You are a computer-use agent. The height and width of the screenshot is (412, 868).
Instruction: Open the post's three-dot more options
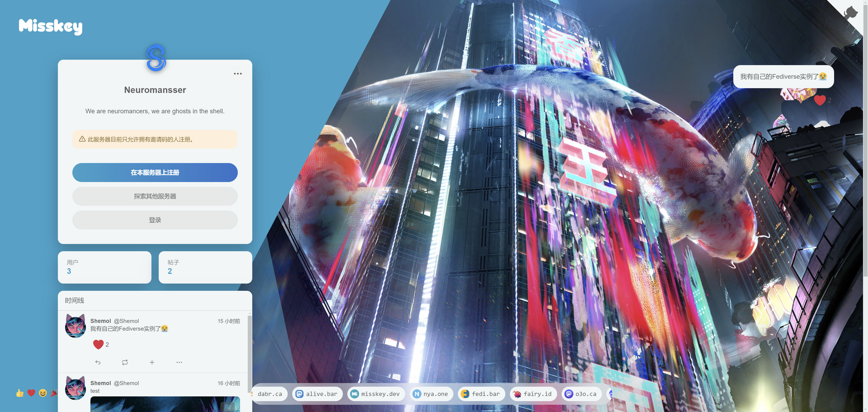pyautogui.click(x=179, y=362)
